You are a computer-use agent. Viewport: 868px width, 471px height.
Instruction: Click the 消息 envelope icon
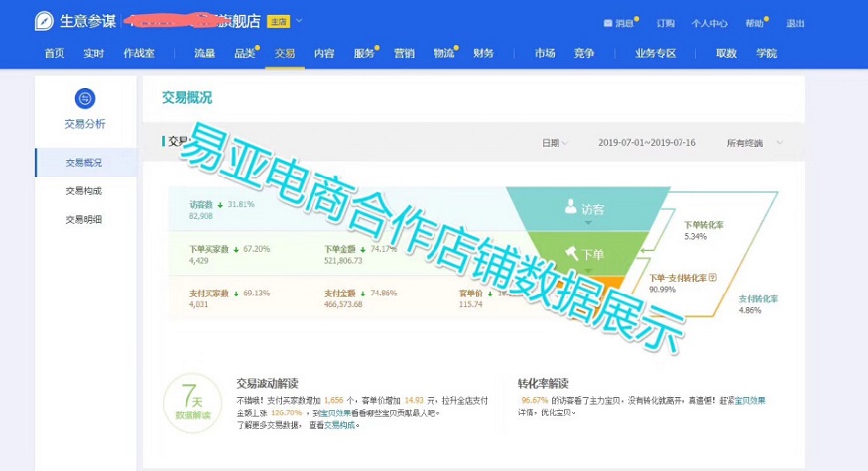[x=607, y=23]
